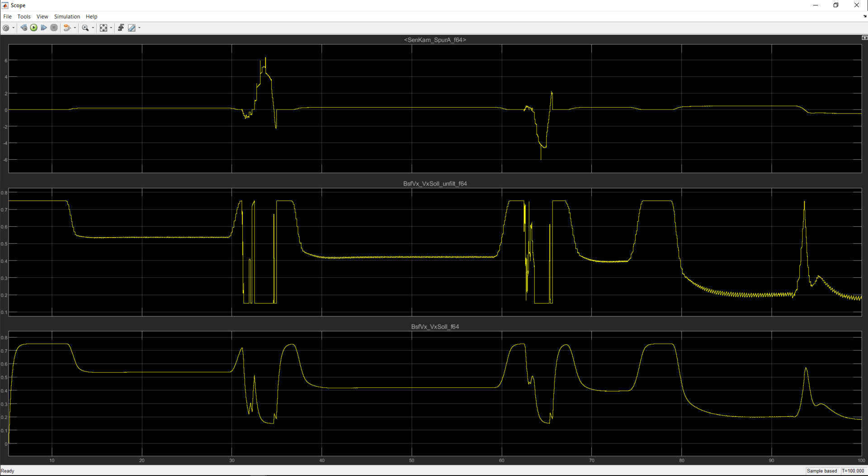Click the Scale Axes Limits icon
The height and width of the screenshot is (476, 868).
pos(104,28)
